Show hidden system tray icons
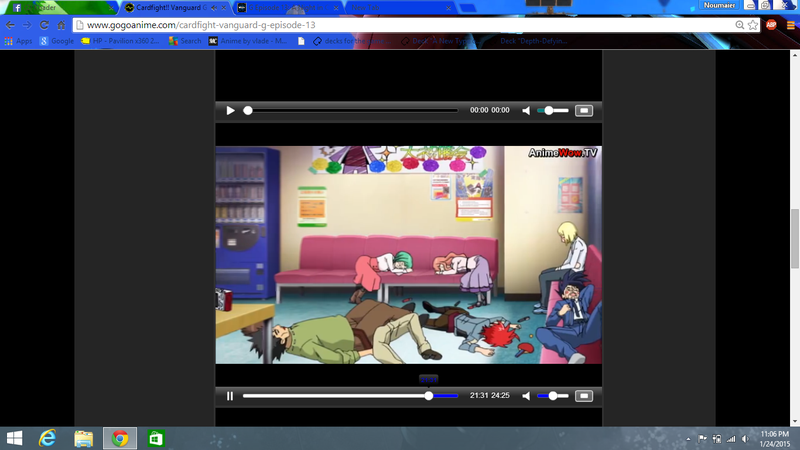 (688, 439)
